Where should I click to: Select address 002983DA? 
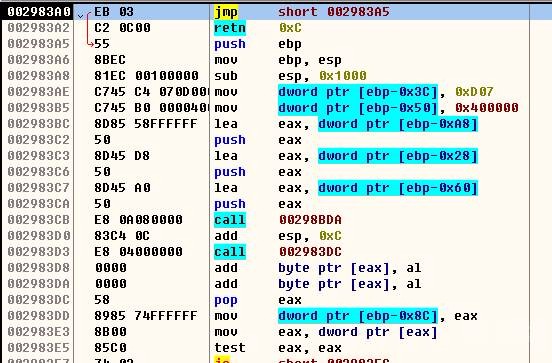click(x=39, y=284)
